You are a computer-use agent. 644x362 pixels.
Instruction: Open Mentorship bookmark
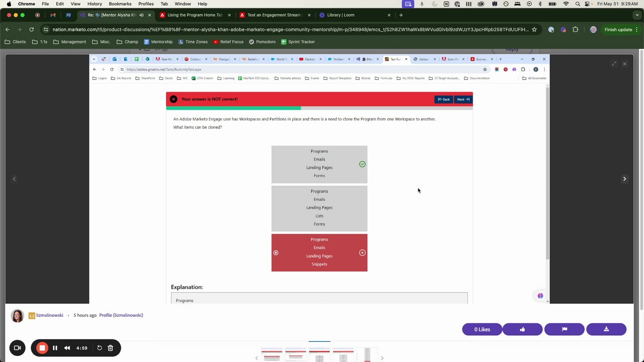coord(158,42)
